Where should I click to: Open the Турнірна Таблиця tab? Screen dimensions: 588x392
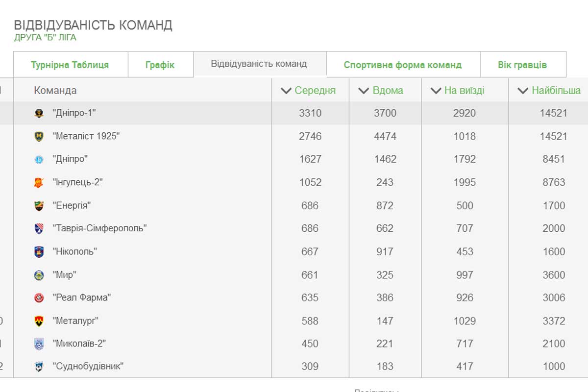pos(70,65)
